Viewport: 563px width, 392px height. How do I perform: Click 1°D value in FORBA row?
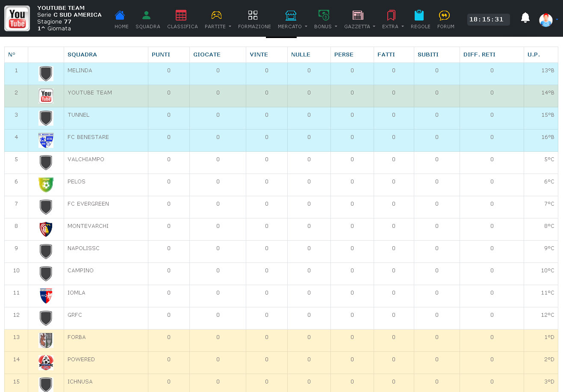click(549, 337)
